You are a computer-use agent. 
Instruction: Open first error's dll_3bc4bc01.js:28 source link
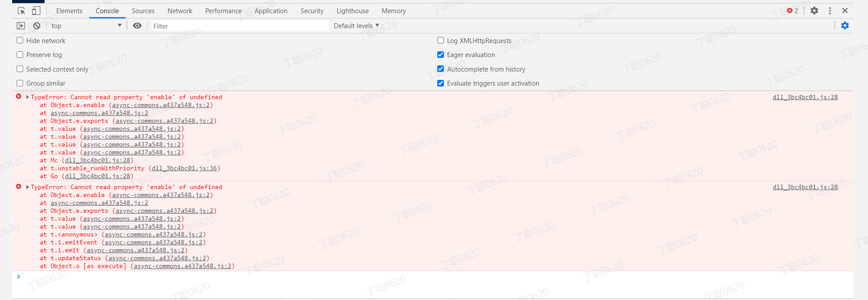click(805, 97)
